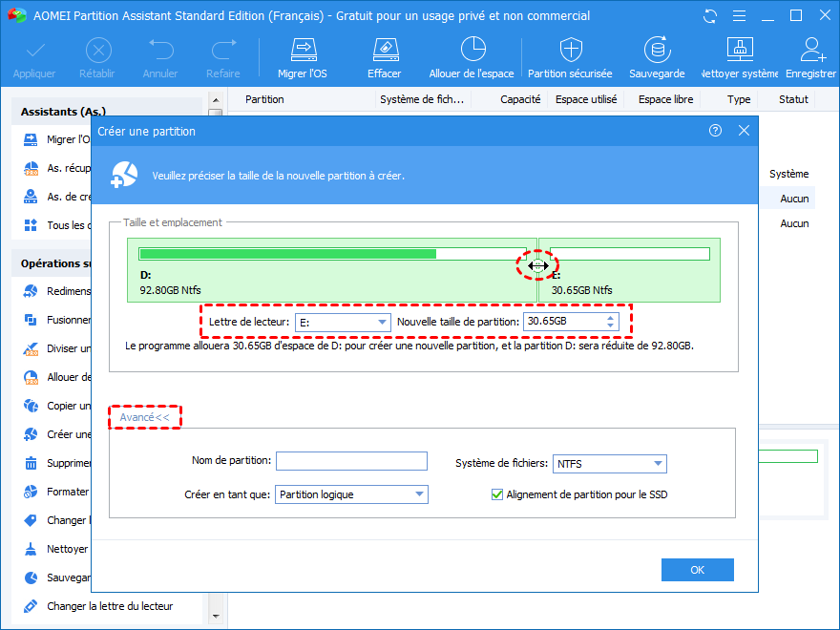840x630 pixels.
Task: Click the Nom de partition field
Action: (351, 461)
